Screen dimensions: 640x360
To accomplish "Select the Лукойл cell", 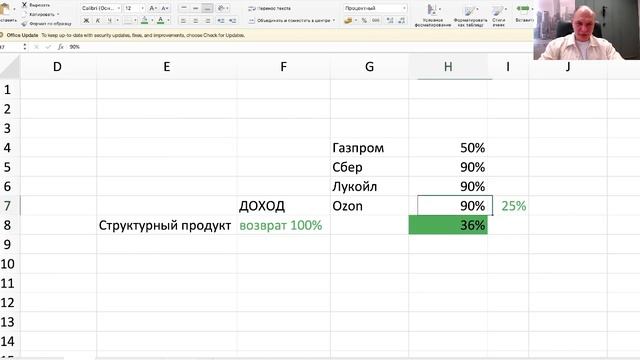I will pyautogui.click(x=369, y=187).
